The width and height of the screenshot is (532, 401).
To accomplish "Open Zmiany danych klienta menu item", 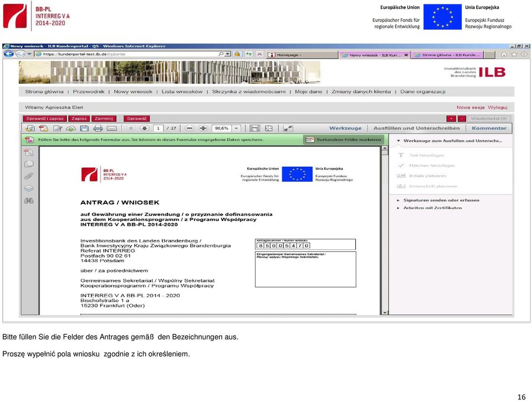I will click(361, 91).
